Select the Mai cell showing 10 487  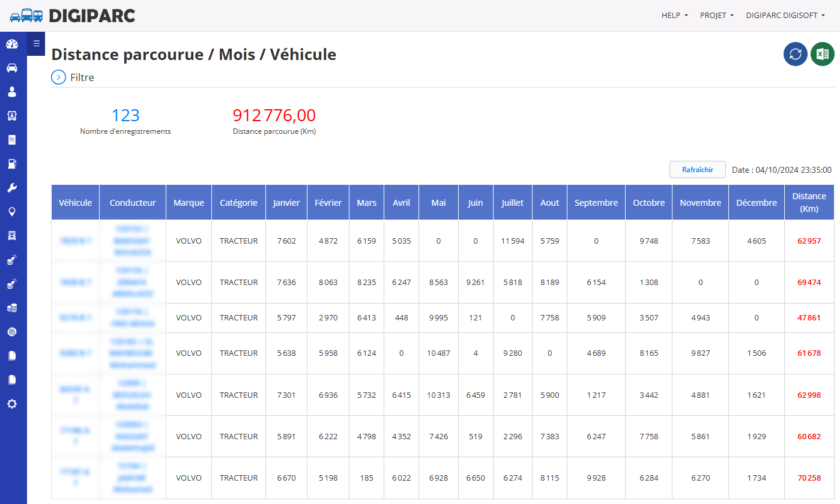coord(439,353)
